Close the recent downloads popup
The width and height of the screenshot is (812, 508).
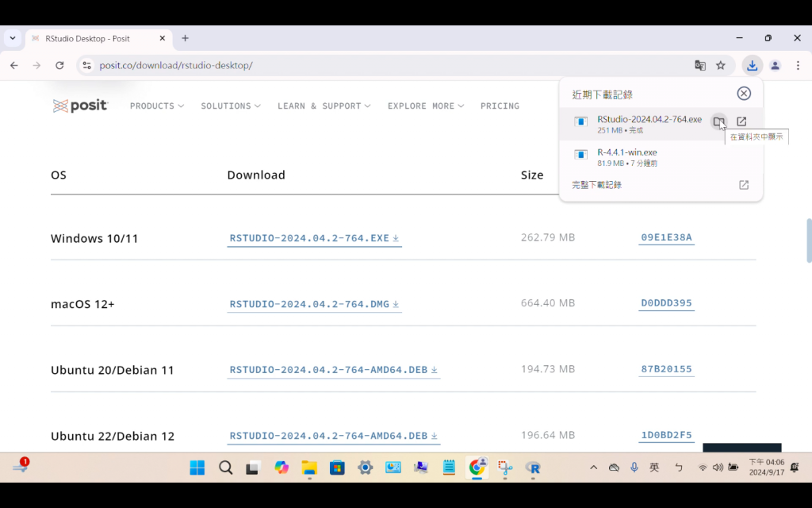tap(744, 94)
